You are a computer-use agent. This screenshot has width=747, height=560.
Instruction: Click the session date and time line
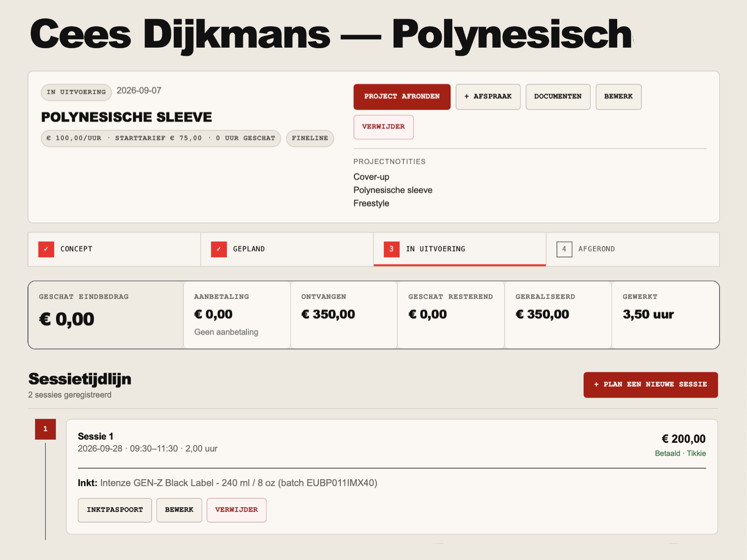pyautogui.click(x=148, y=448)
